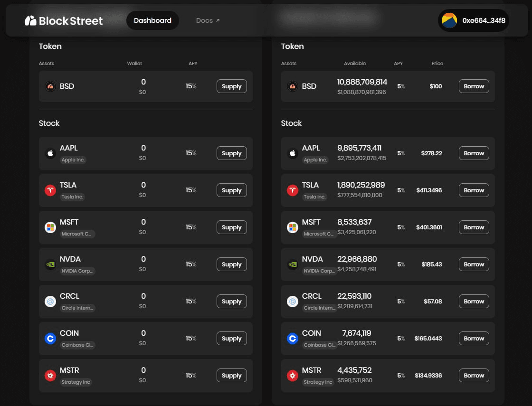
Task: Click Coinbase icon in supply panel
Action: tap(50, 338)
